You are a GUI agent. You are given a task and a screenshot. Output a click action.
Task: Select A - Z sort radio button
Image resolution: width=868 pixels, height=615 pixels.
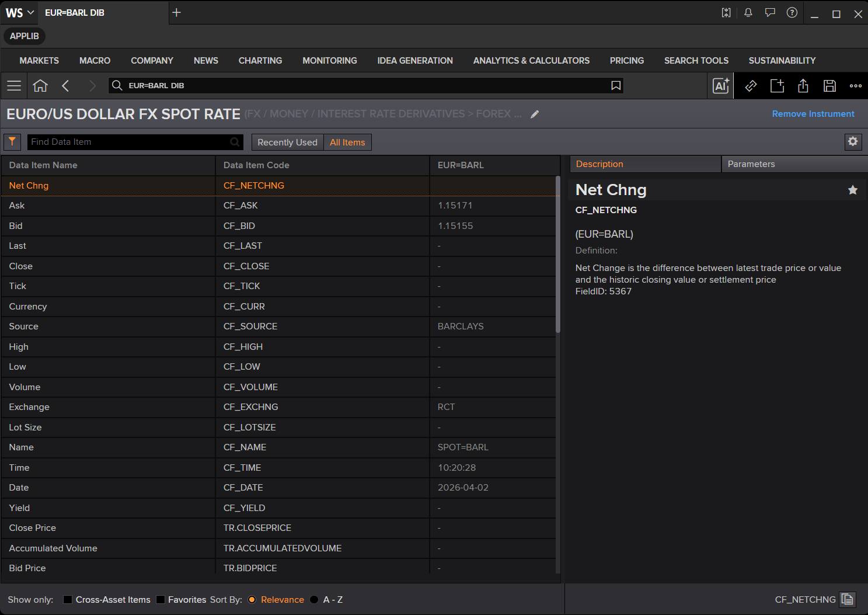click(314, 600)
